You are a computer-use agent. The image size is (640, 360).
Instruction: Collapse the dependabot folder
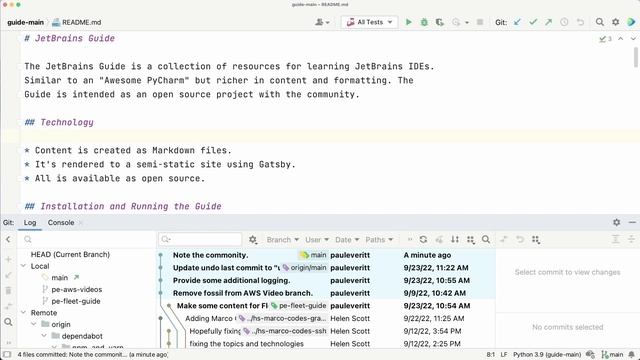44,336
